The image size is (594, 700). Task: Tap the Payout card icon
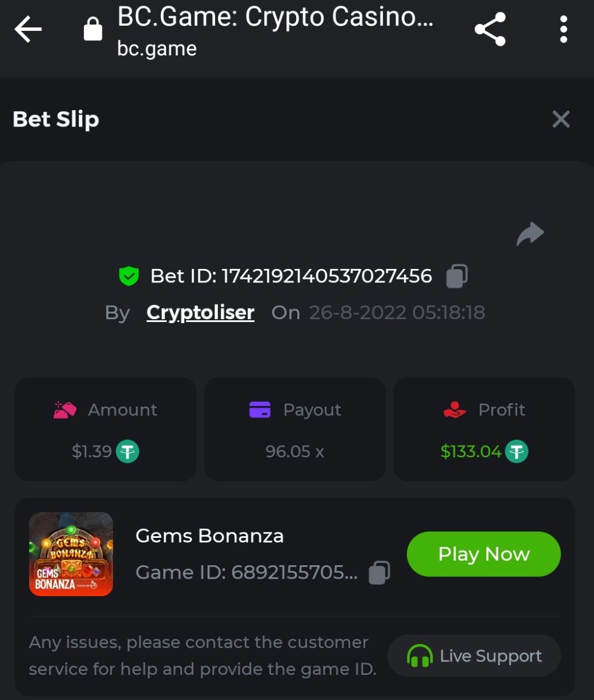pos(259,409)
